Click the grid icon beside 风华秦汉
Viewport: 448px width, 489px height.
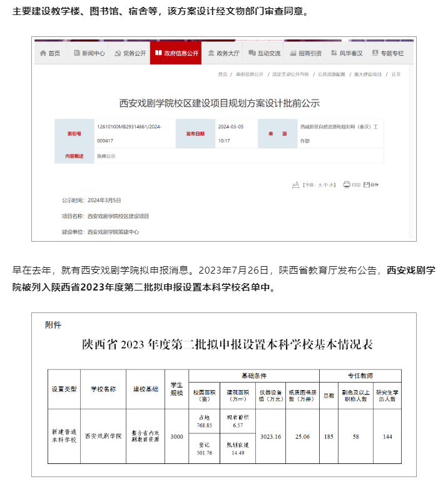click(x=333, y=53)
